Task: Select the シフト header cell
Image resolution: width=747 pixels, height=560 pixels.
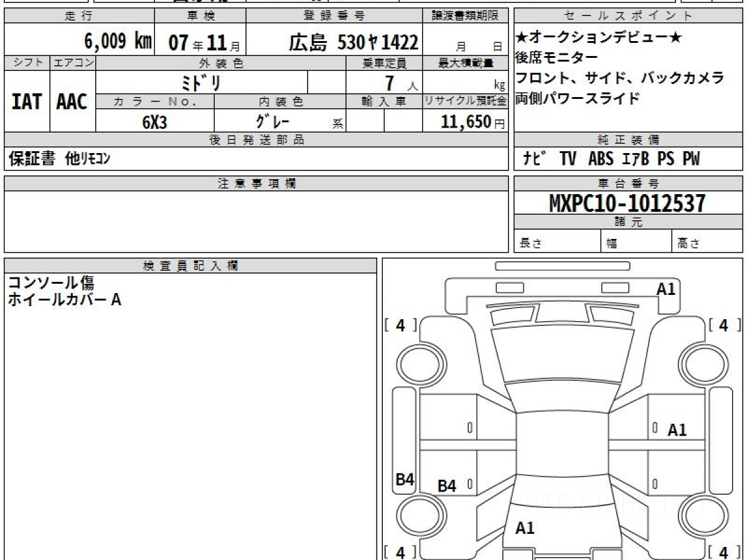Action: point(27,63)
